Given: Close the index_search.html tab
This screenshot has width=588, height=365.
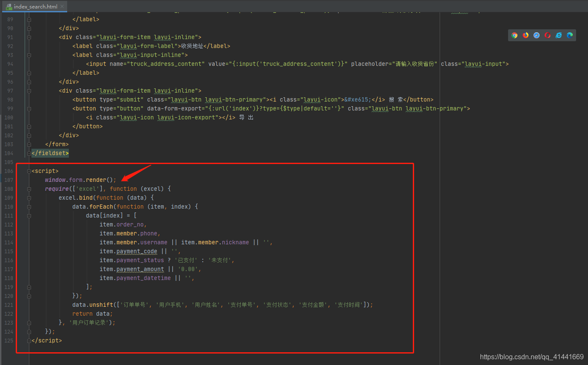Looking at the screenshot, I should [62, 6].
